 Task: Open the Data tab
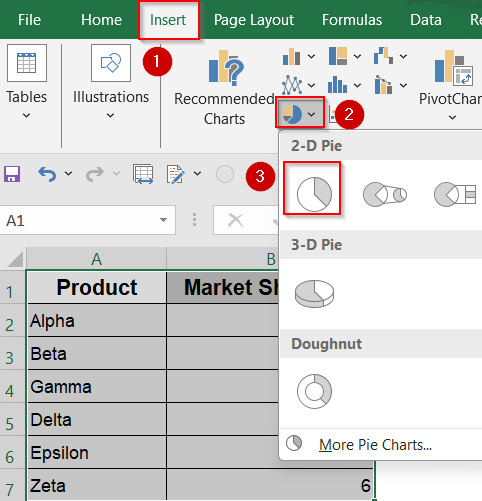coord(426,20)
